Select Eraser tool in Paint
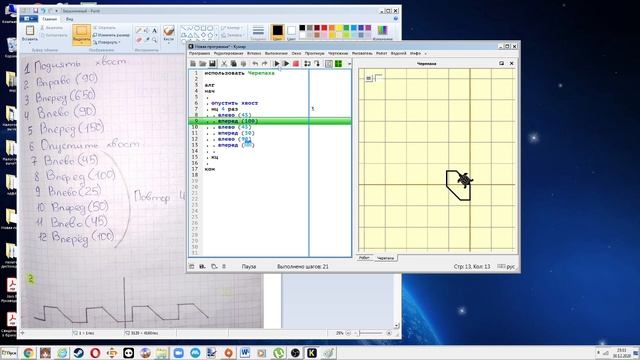Image resolution: width=640 pixels, height=360 pixels. (x=139, y=40)
